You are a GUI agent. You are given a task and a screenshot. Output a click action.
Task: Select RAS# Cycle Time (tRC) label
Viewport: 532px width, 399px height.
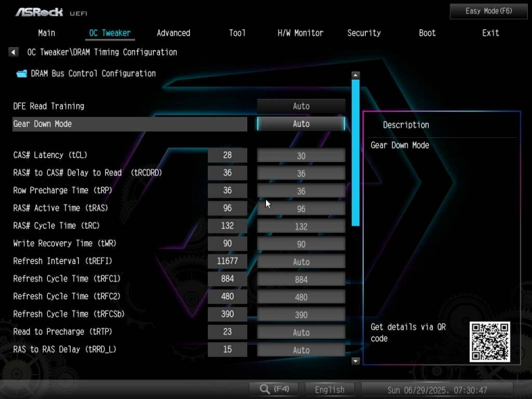click(56, 226)
